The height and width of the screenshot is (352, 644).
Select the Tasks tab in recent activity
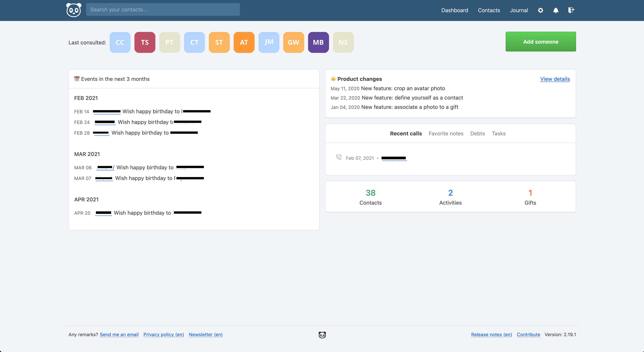click(499, 133)
